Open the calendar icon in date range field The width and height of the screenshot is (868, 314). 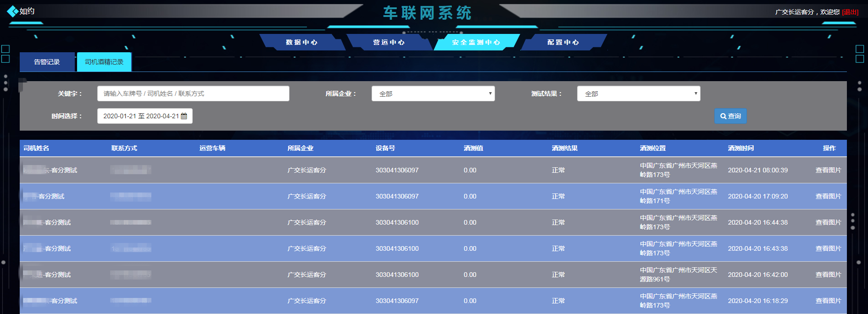pyautogui.click(x=184, y=116)
